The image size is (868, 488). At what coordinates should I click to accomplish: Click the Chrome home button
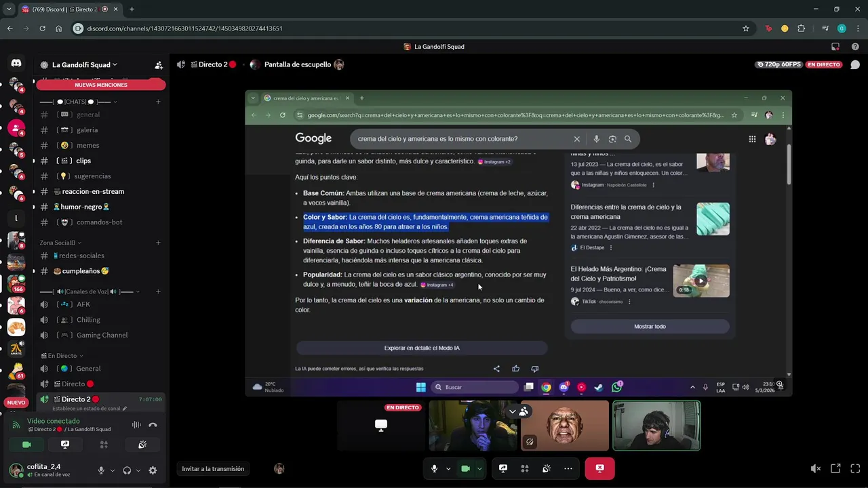58,28
